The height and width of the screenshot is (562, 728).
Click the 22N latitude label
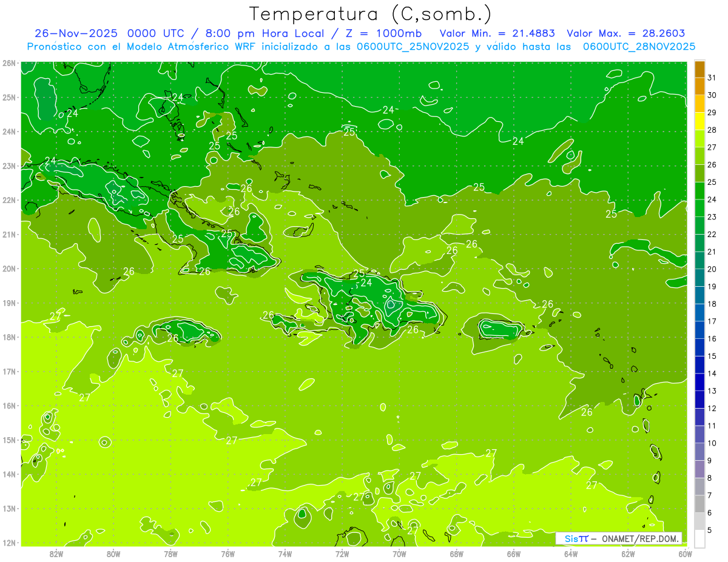9,200
